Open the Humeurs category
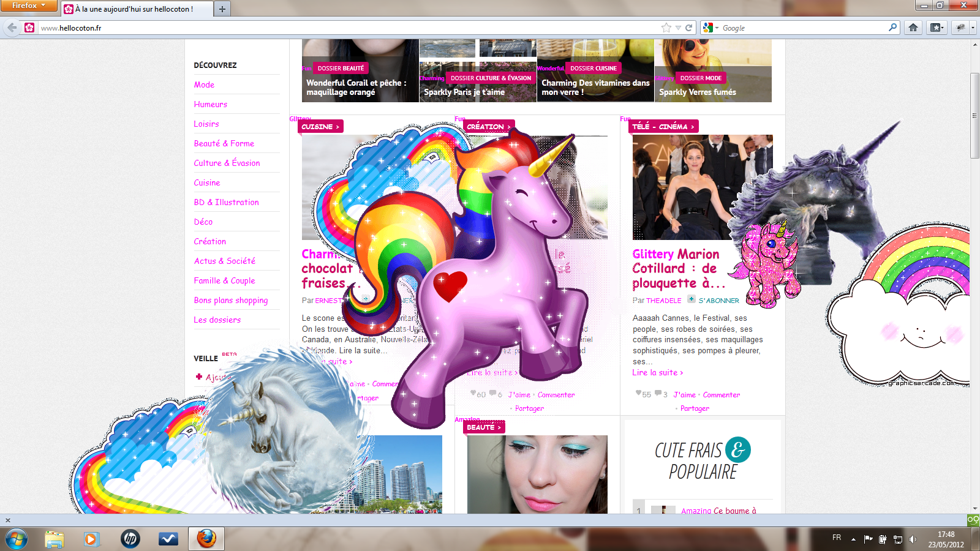 coord(210,104)
